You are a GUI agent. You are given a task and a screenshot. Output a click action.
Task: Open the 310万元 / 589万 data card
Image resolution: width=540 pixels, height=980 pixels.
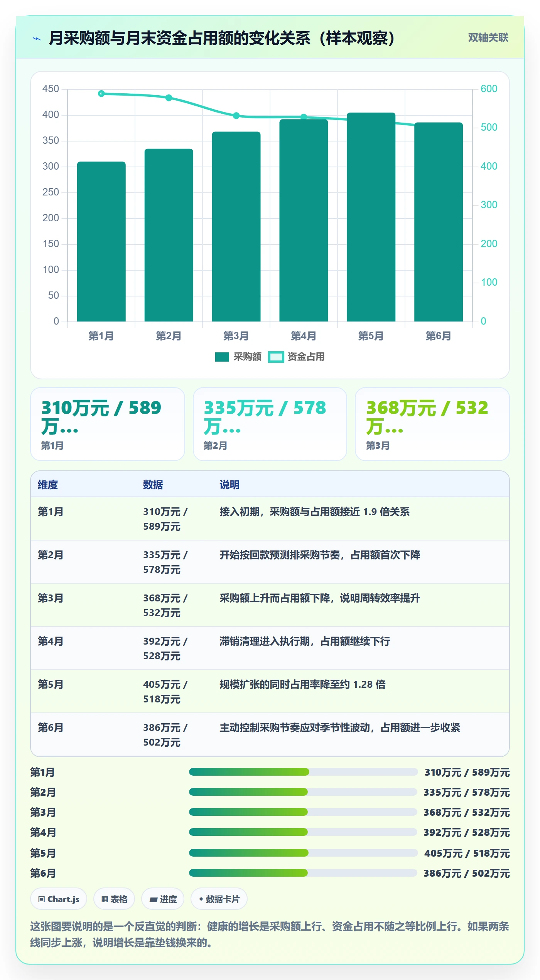pyautogui.click(x=108, y=424)
